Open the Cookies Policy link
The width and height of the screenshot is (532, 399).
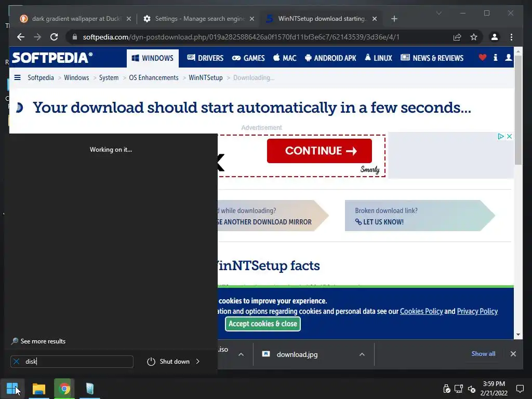(x=421, y=311)
